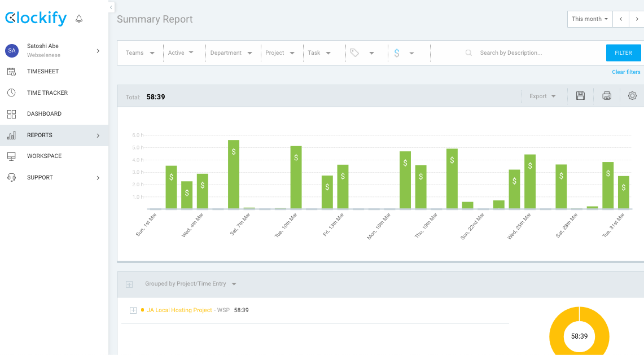Collapse sidebar with the arrow handle
Screen dimensions: 644x355
pos(111,7)
